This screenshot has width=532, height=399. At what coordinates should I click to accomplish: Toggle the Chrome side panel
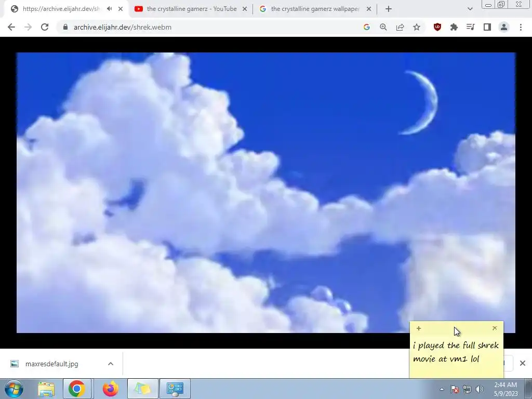coord(487,27)
